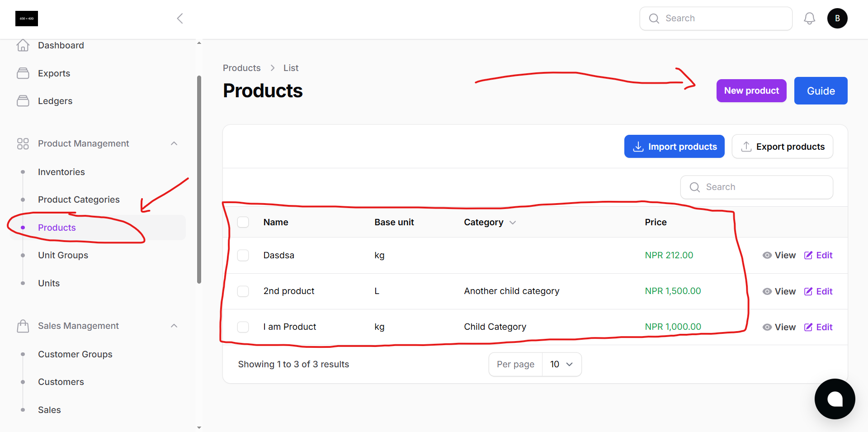Viewport: 868px width, 432px height.
Task: Click the Ledgers sidebar icon
Action: (x=23, y=100)
